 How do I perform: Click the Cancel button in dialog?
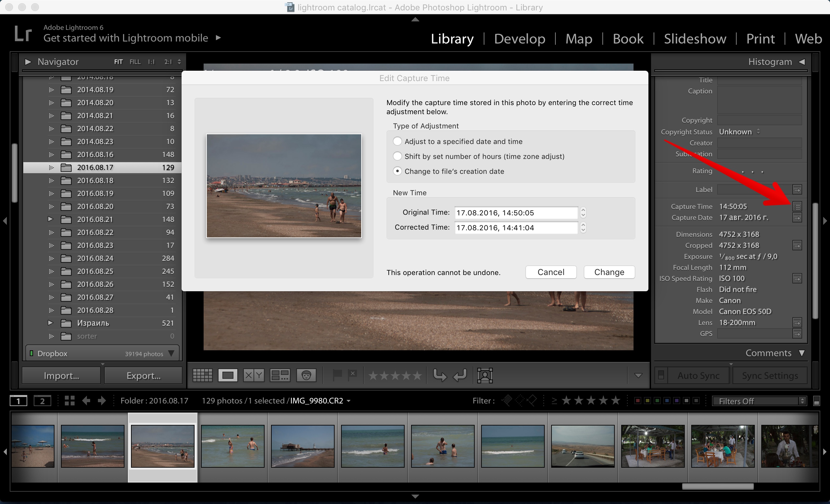(550, 271)
